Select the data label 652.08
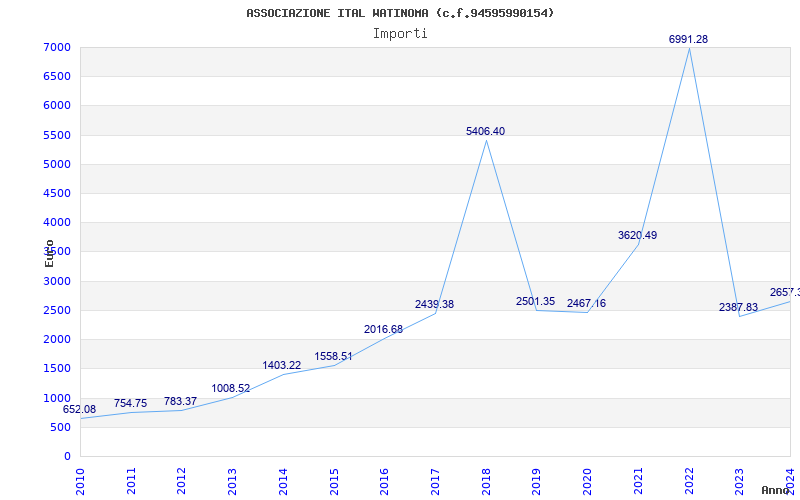Viewport: 800px width, 500px height. [79, 410]
